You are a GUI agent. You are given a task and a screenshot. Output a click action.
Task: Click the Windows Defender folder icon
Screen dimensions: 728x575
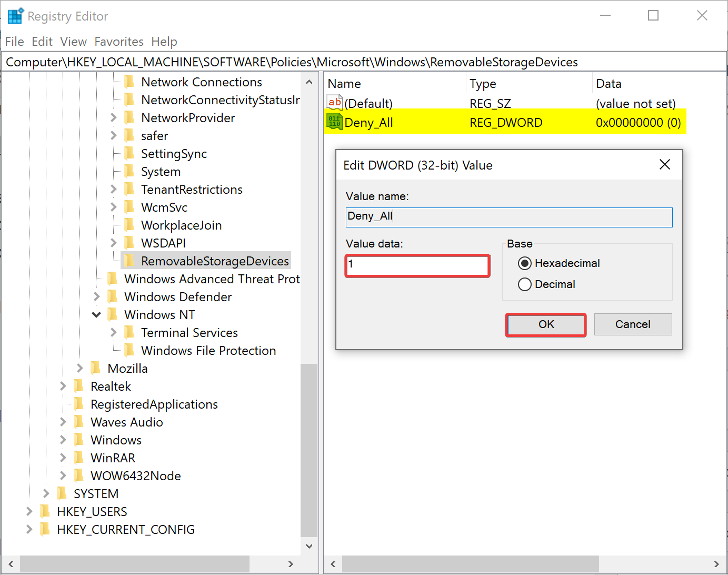112,296
